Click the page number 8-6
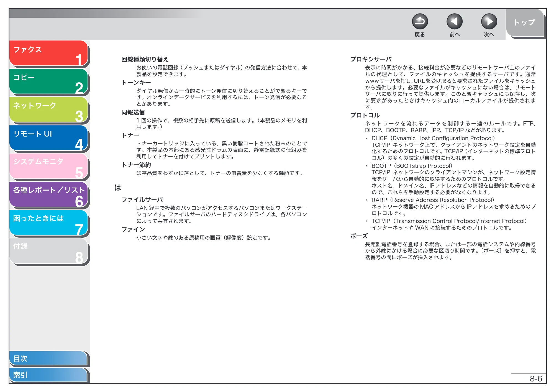 [536, 379]
